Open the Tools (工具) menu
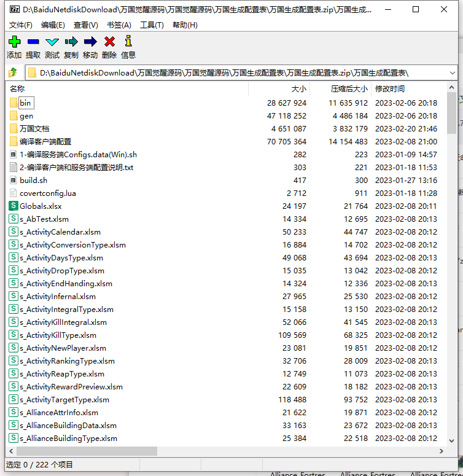Screen dimensions: 463x476 pyautogui.click(x=152, y=25)
